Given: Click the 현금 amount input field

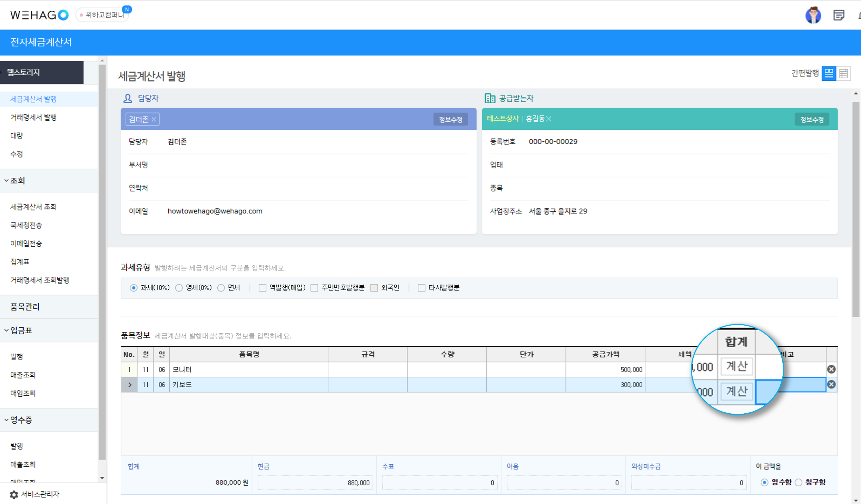Looking at the screenshot, I should click(x=315, y=483).
